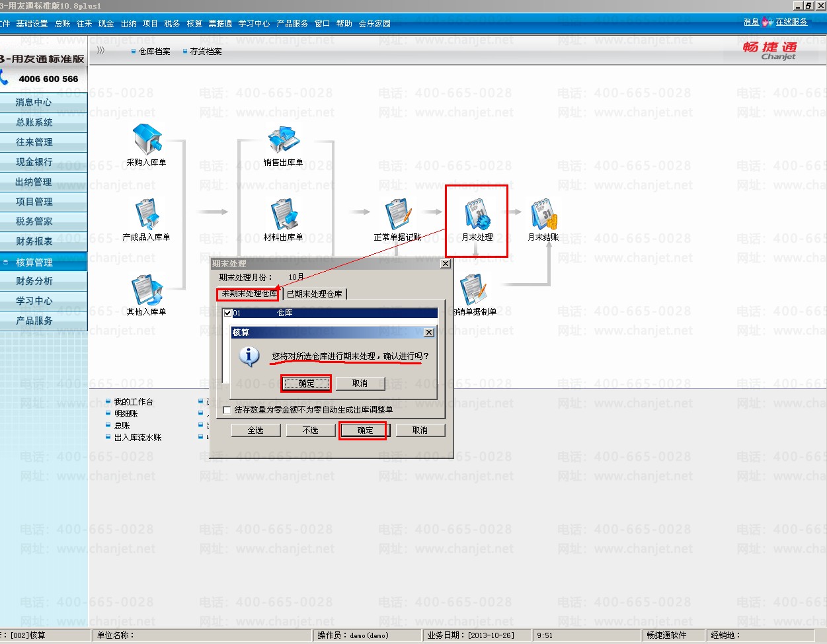Select 总账系统 in the sidebar

(x=44, y=122)
